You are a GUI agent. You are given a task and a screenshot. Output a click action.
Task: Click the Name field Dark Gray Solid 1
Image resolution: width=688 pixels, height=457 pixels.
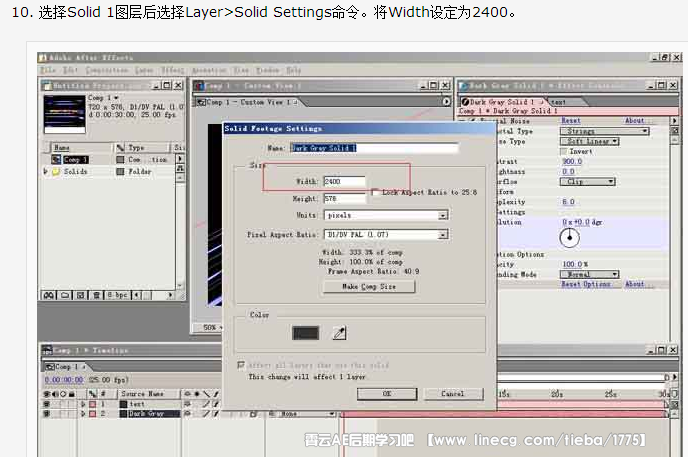pyautogui.click(x=374, y=148)
